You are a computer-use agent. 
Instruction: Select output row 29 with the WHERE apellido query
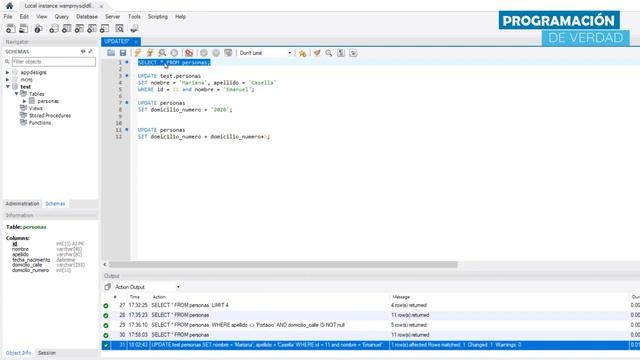click(x=371, y=325)
